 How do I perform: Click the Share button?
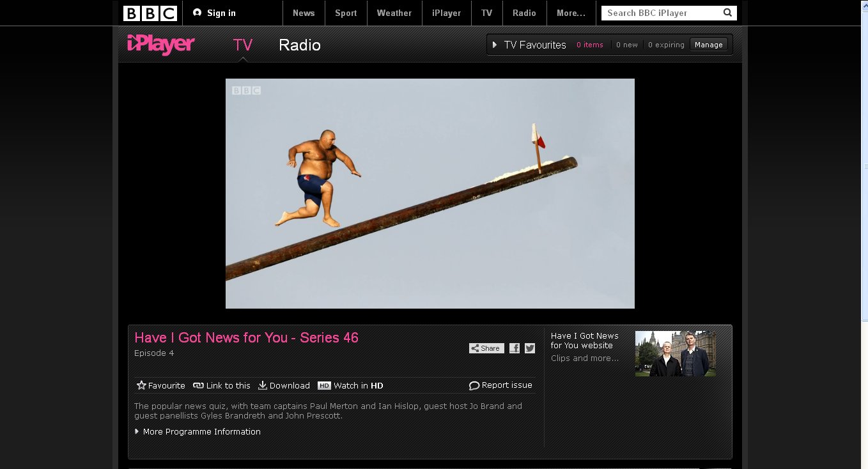(x=486, y=348)
